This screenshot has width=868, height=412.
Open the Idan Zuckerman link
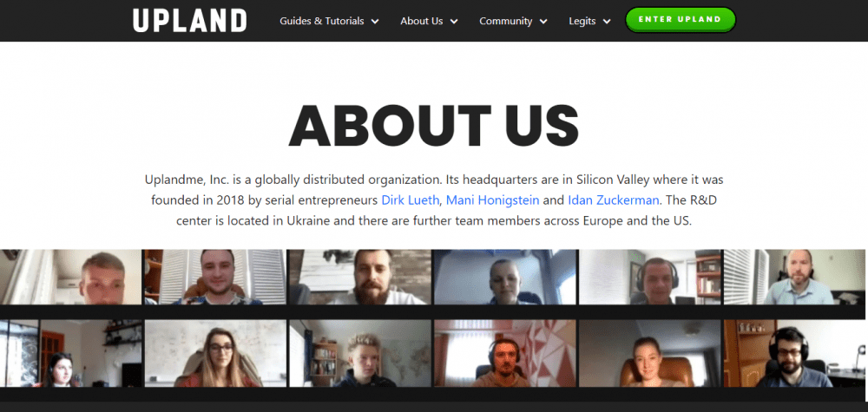pyautogui.click(x=614, y=199)
